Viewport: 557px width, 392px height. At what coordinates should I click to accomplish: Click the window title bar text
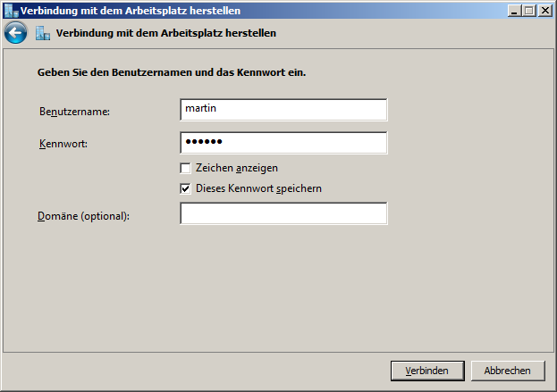click(131, 11)
